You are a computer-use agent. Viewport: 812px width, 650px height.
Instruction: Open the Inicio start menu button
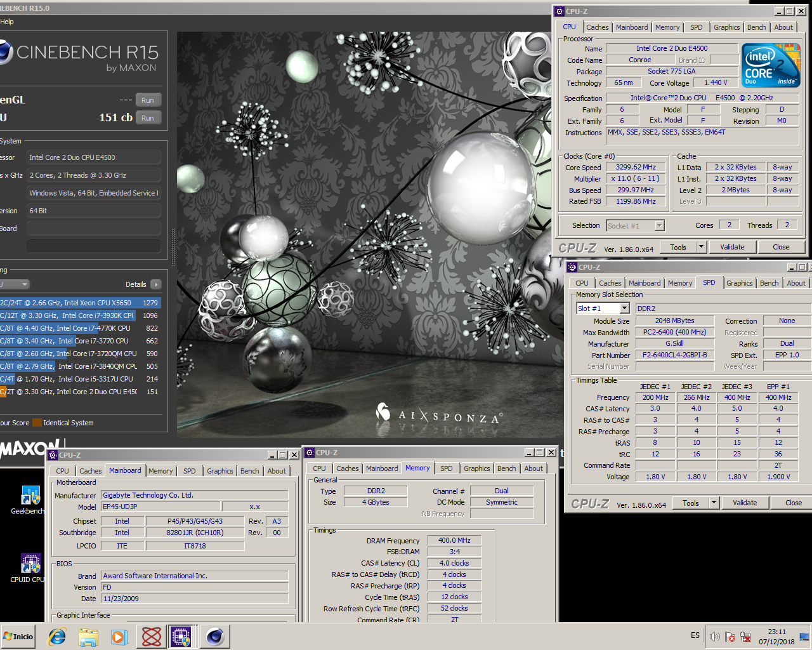click(18, 637)
